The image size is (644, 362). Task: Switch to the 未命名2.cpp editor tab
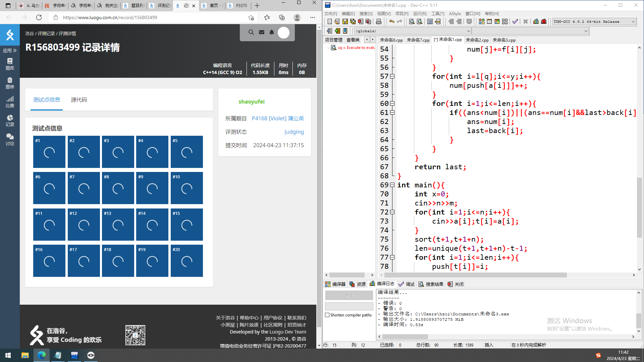tap(477, 40)
